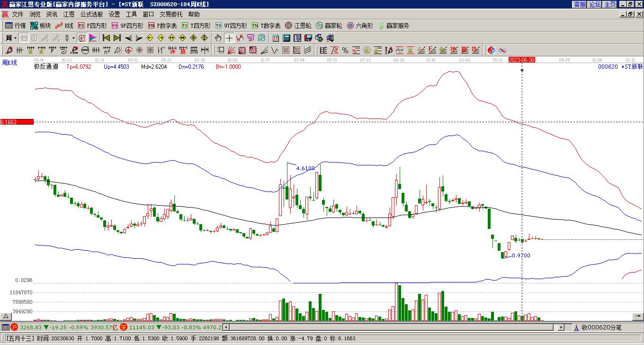644x345 pixels.
Task: Open the 资讯 menu
Action: click(x=52, y=14)
